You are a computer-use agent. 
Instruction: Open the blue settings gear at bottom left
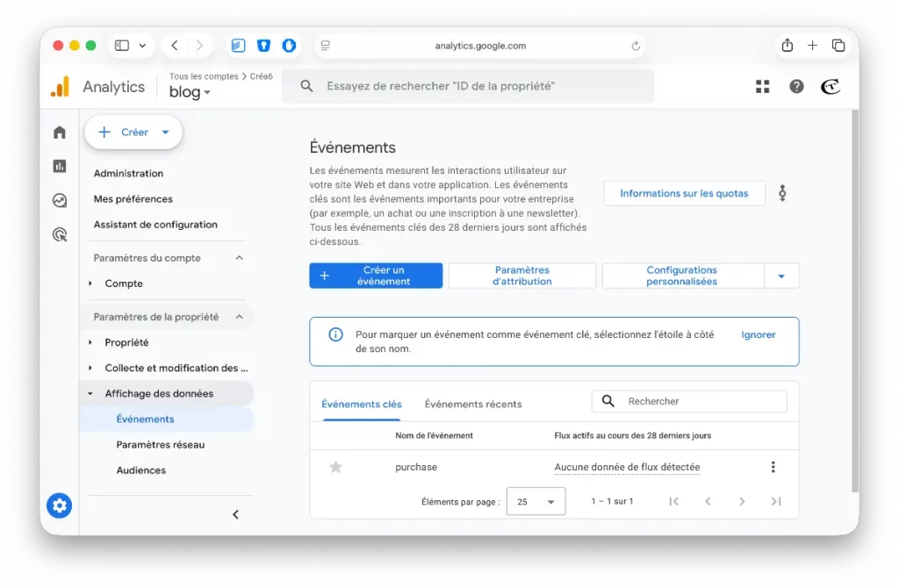(59, 506)
